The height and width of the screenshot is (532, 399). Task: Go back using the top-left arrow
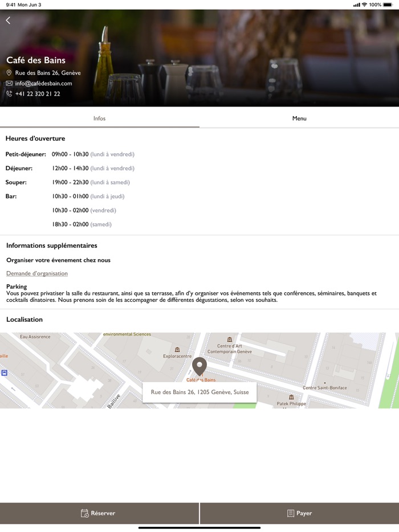tap(8, 21)
